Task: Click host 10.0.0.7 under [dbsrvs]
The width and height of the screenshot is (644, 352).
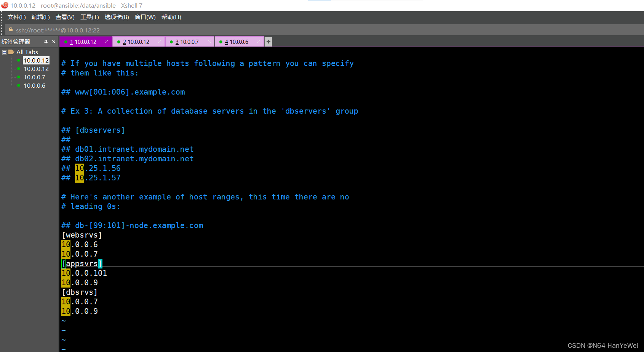Action: pos(80,302)
